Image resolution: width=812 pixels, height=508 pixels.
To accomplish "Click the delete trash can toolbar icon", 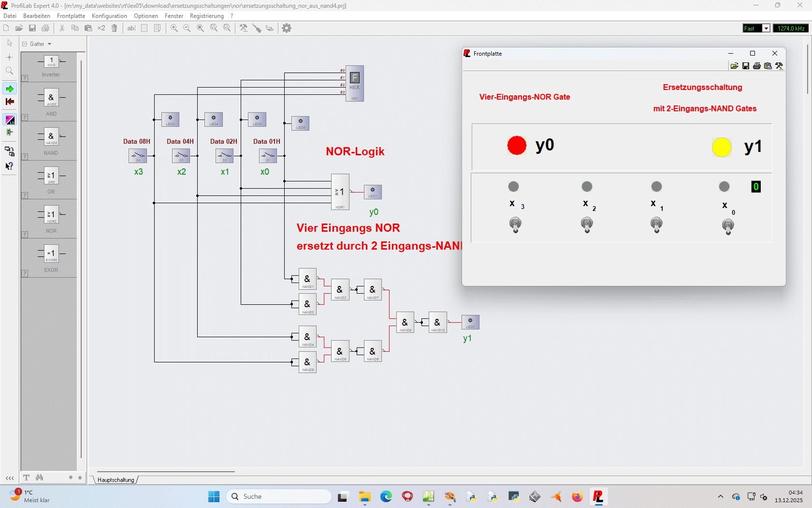I will (x=115, y=28).
